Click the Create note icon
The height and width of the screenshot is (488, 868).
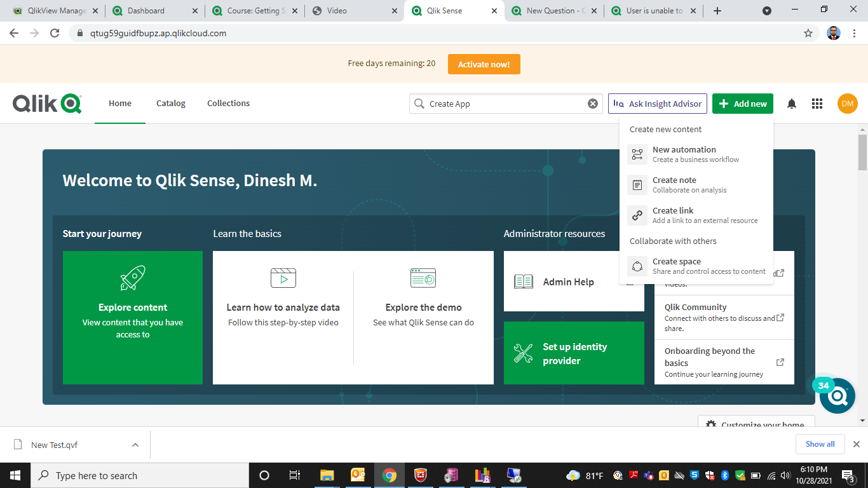tap(637, 185)
